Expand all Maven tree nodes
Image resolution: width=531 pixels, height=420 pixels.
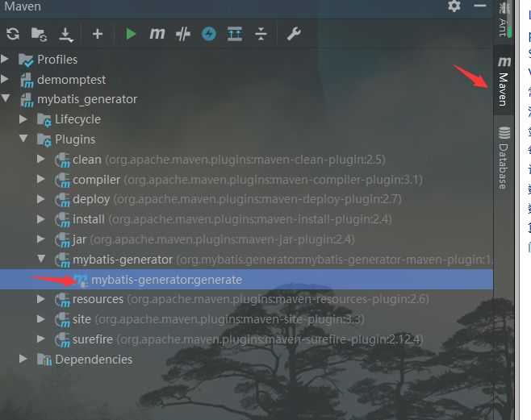[235, 34]
